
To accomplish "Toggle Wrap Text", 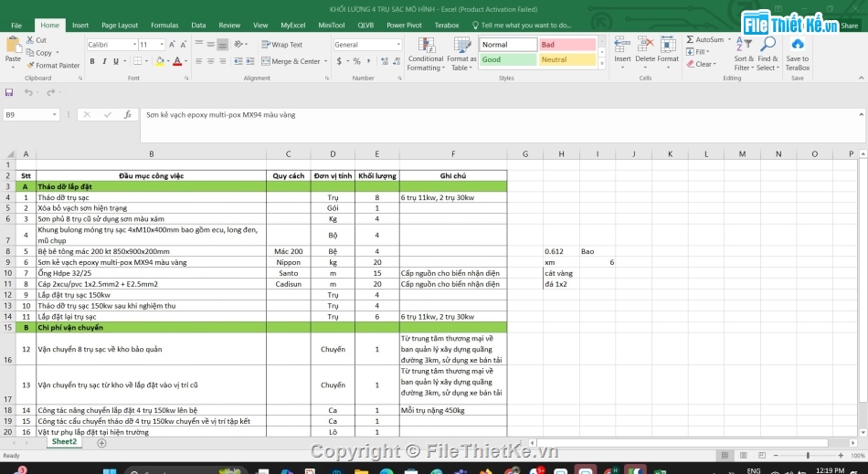I will [281, 44].
